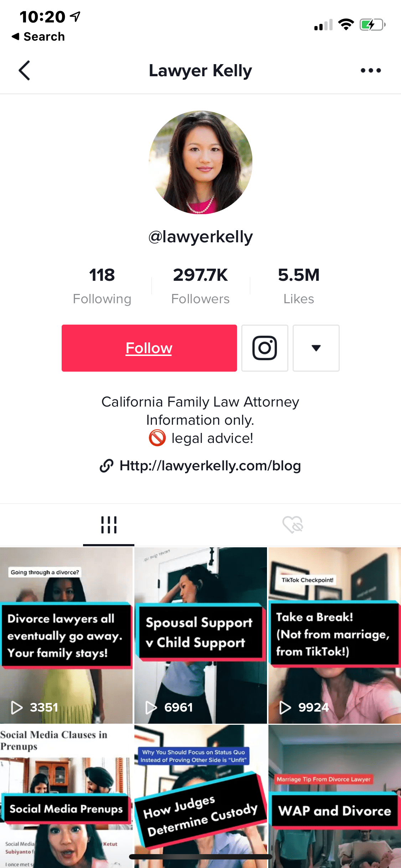Follow Lawyer Kelly
The width and height of the screenshot is (401, 868).
(149, 348)
